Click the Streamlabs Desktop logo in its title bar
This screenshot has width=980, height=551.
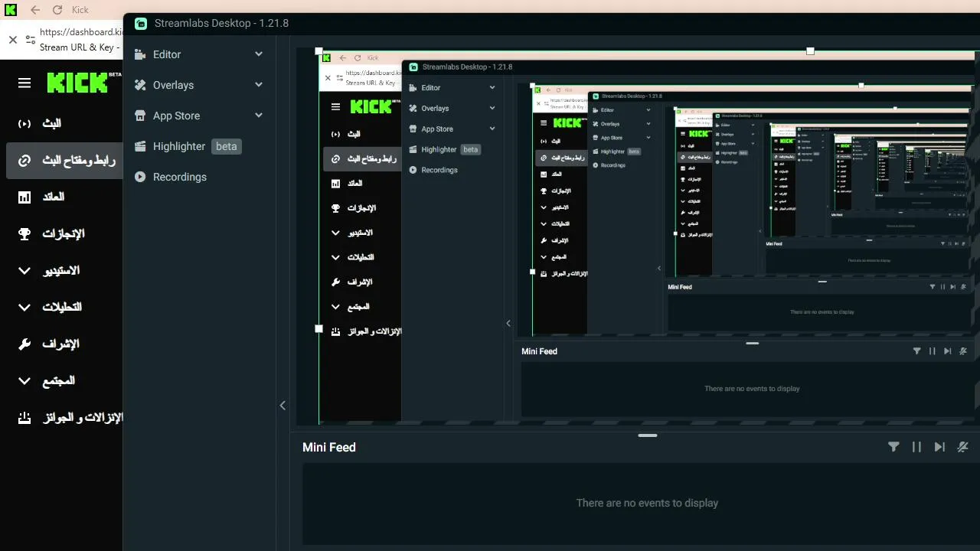[x=141, y=23]
